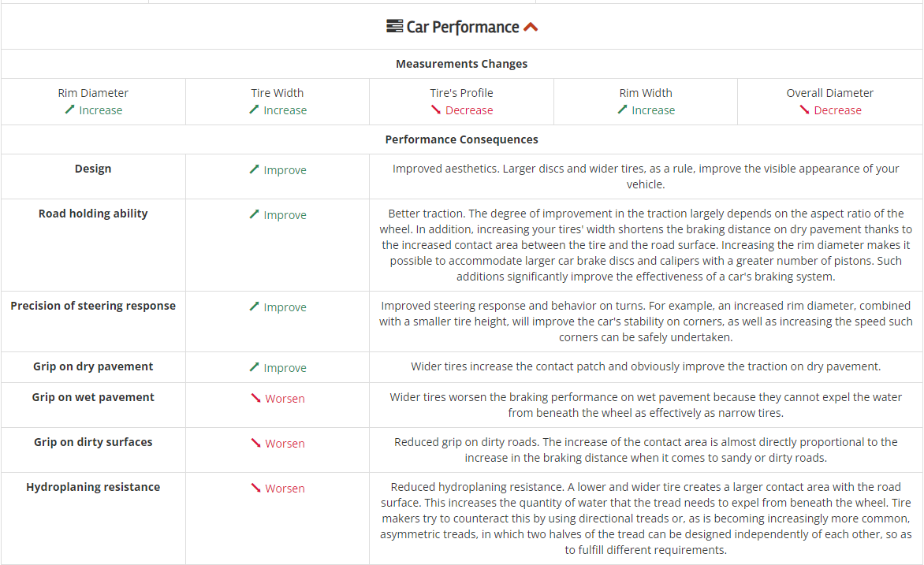924x565 pixels.
Task: Select the Performance Consequences header row
Action: coord(462,139)
